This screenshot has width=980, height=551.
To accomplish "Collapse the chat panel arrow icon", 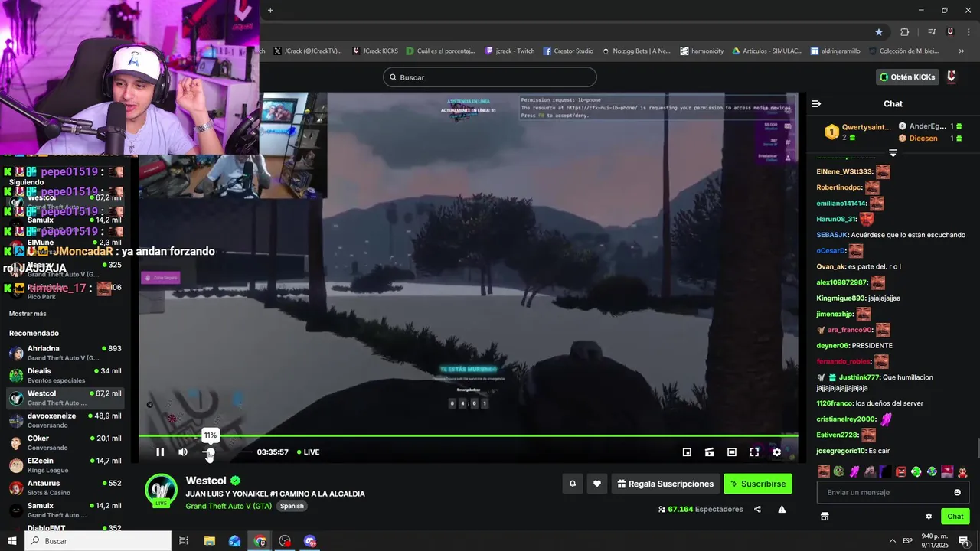I will point(816,103).
